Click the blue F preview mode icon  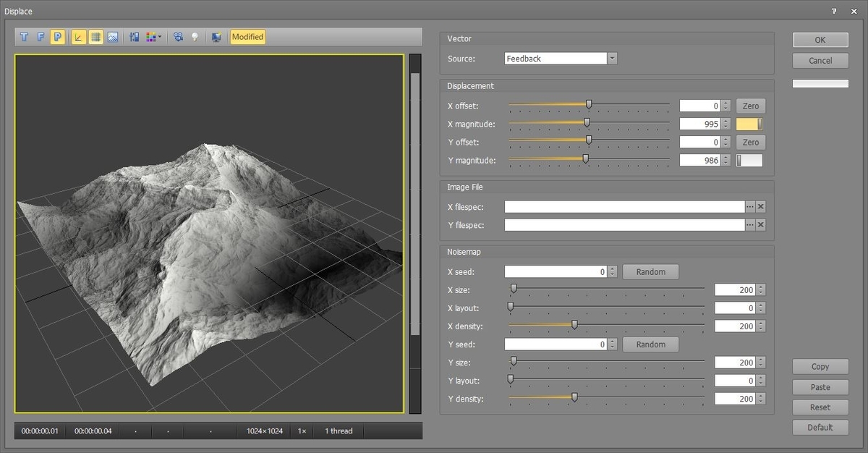tap(41, 37)
